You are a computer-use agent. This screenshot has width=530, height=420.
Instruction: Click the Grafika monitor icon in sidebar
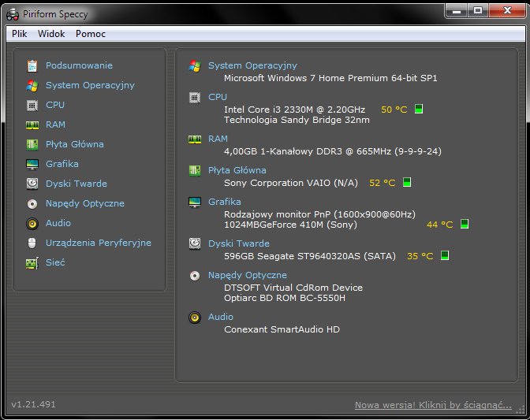tap(32, 165)
